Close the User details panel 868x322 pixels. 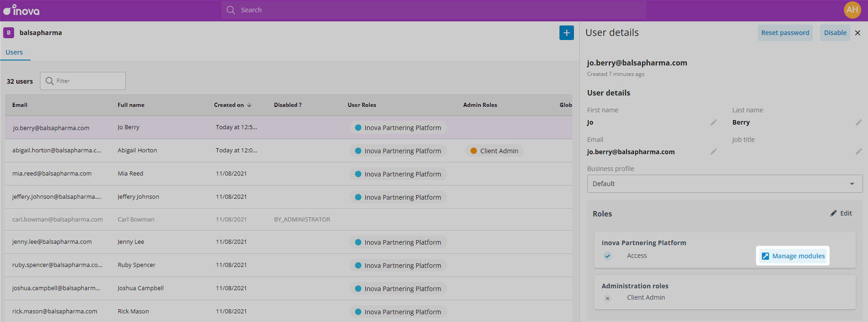[858, 33]
